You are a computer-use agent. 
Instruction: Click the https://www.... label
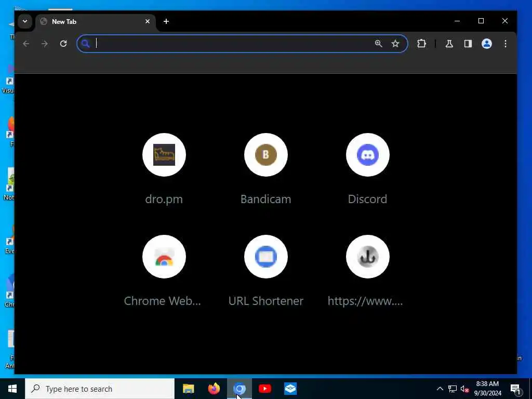(x=365, y=301)
